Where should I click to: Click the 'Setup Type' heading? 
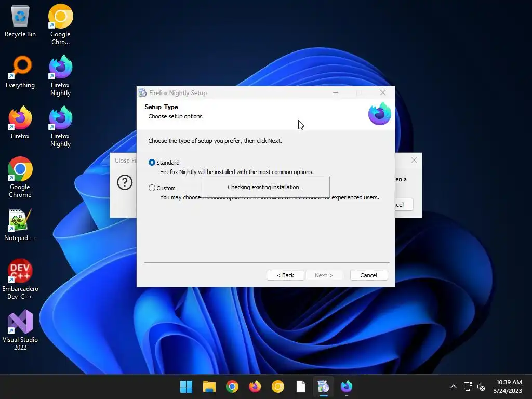[161, 107]
